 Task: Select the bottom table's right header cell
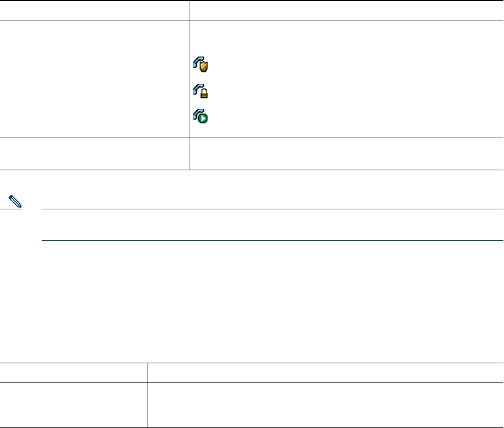(325, 373)
